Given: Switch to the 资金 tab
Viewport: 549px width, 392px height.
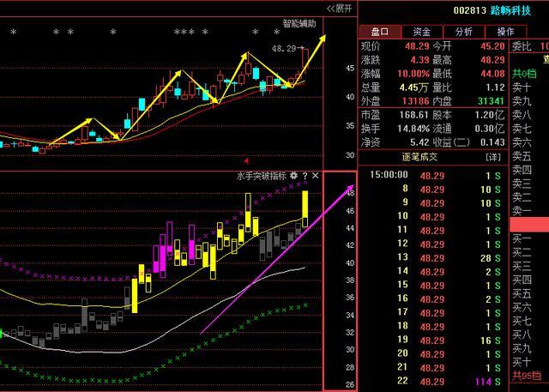Looking at the screenshot, I should click(x=423, y=31).
